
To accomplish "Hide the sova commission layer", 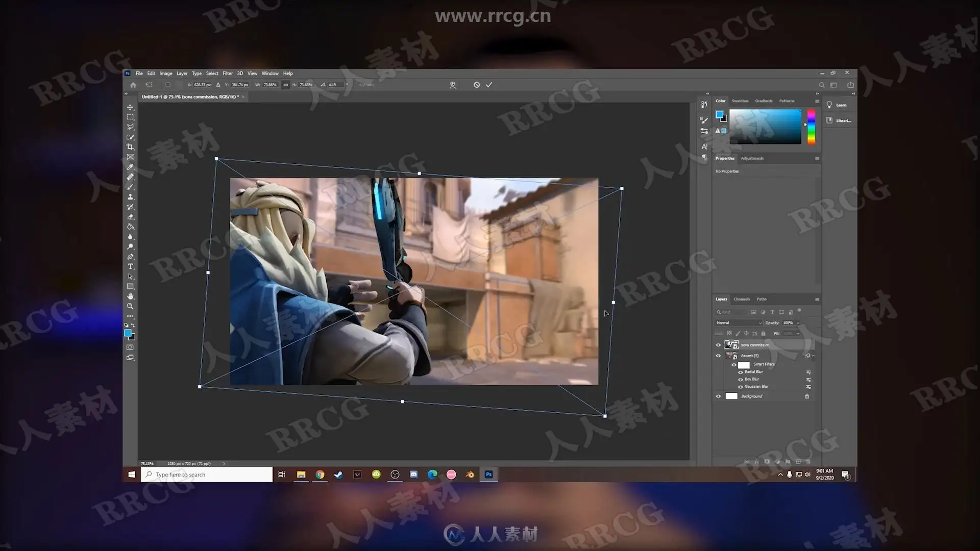I will [x=718, y=345].
